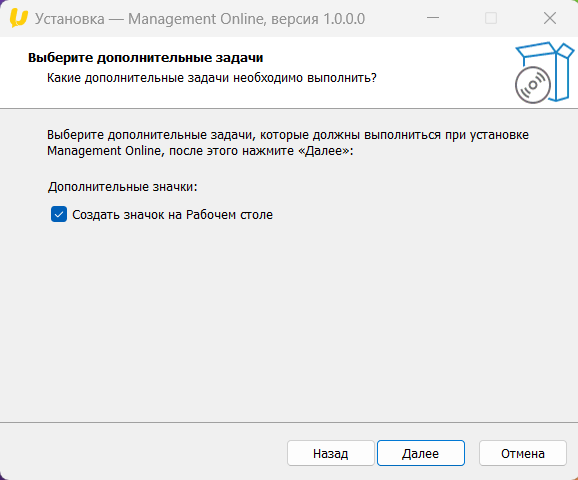The height and width of the screenshot is (480, 578).
Task: Uncheck the desktop shortcut checkbox
Action: [x=59, y=214]
